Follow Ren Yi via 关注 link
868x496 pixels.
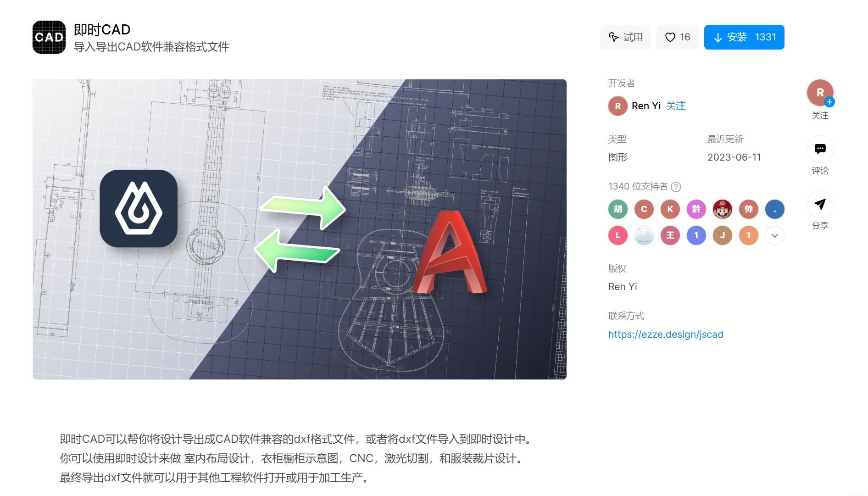coord(675,106)
